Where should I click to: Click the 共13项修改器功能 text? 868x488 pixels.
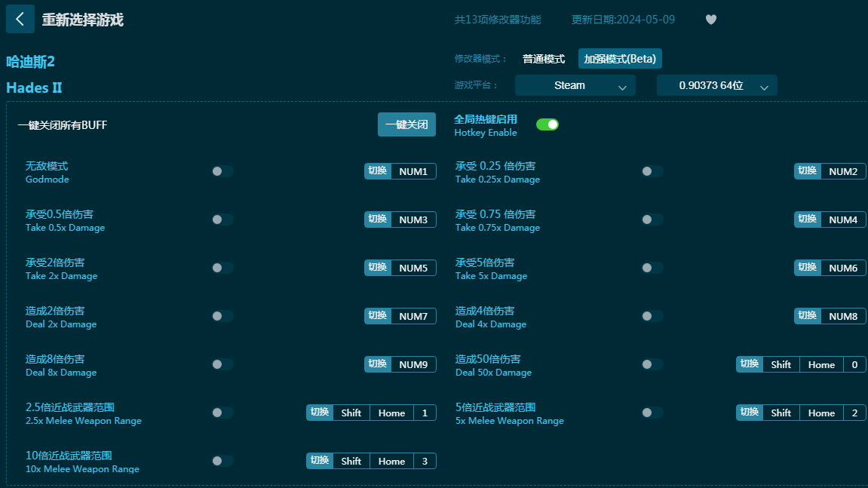[498, 20]
